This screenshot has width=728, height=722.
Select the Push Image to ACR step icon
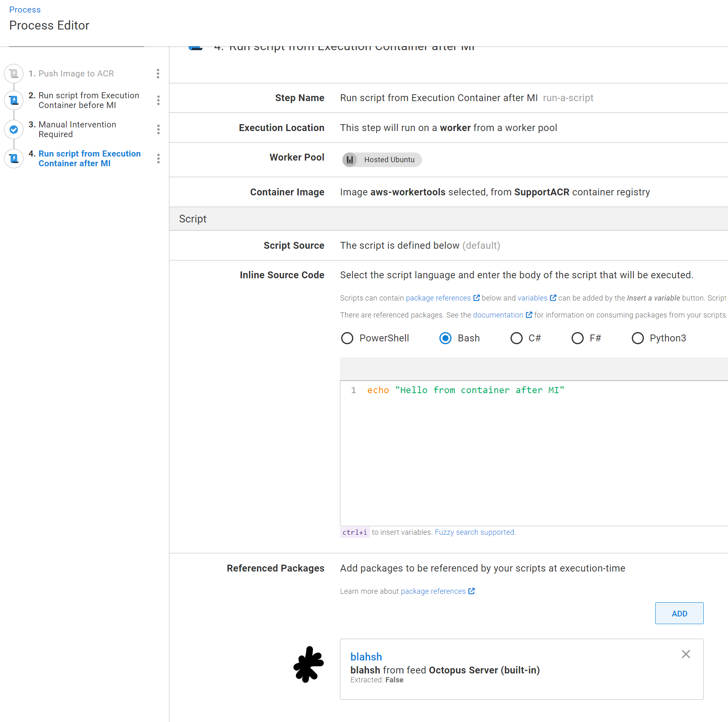(x=14, y=73)
